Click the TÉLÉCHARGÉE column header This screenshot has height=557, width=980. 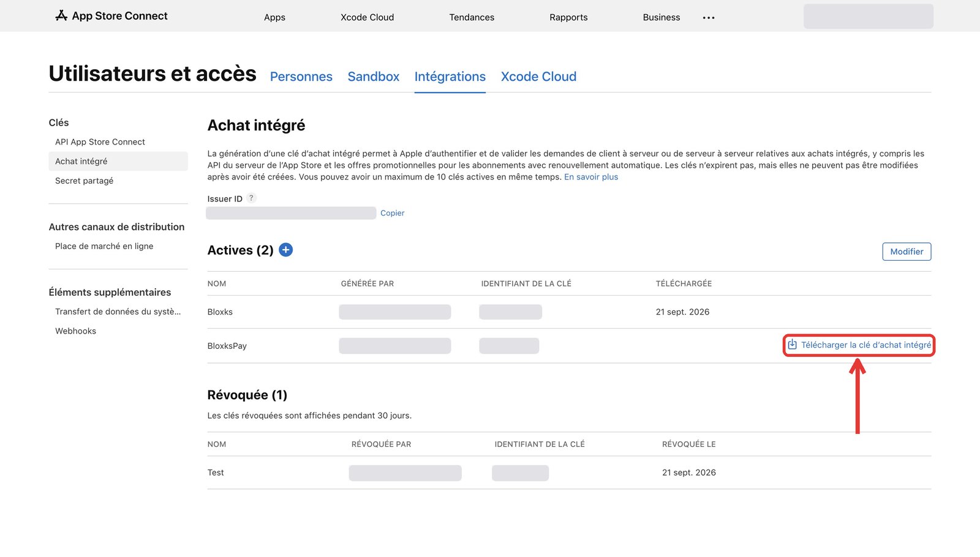coord(684,284)
